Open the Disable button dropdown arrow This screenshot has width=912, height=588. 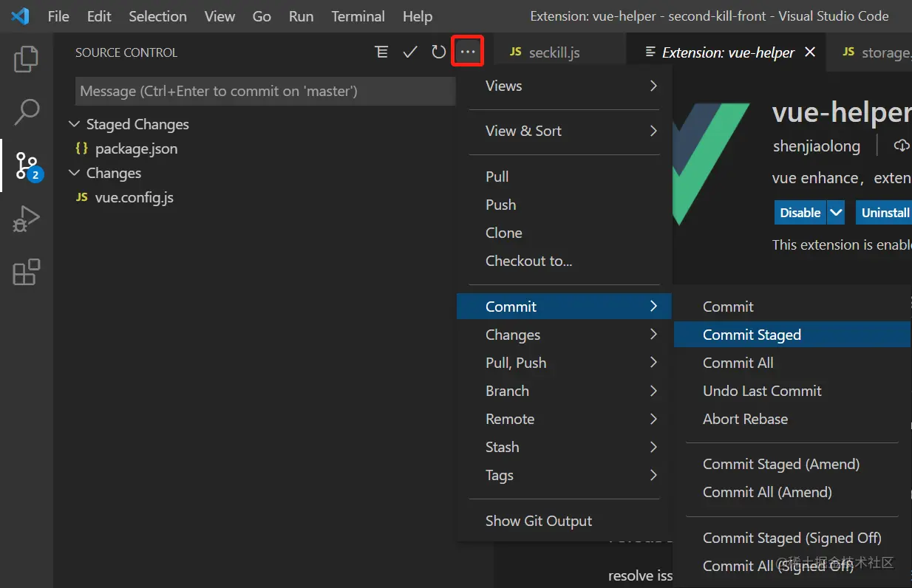836,213
